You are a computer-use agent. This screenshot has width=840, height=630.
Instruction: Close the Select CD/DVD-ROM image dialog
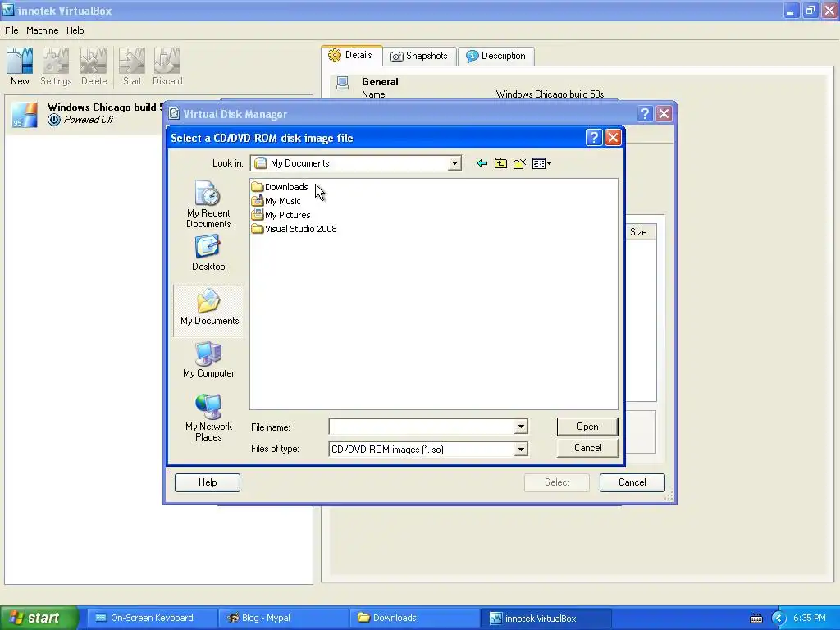click(613, 138)
